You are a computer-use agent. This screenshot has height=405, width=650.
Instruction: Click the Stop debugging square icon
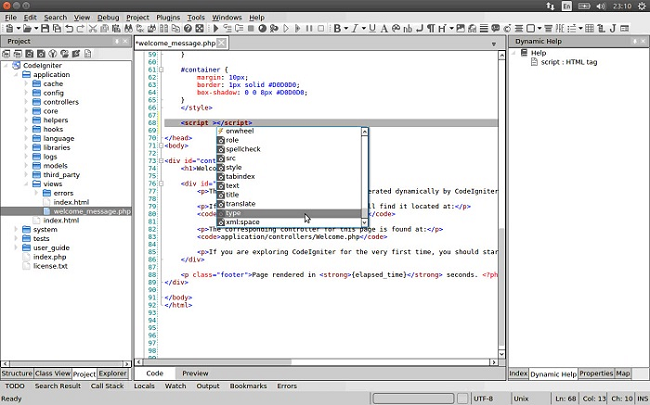click(251, 29)
